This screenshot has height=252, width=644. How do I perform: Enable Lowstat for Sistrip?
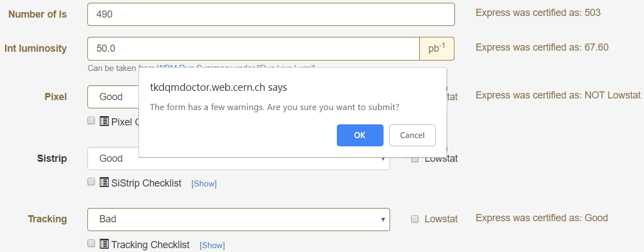tap(415, 158)
